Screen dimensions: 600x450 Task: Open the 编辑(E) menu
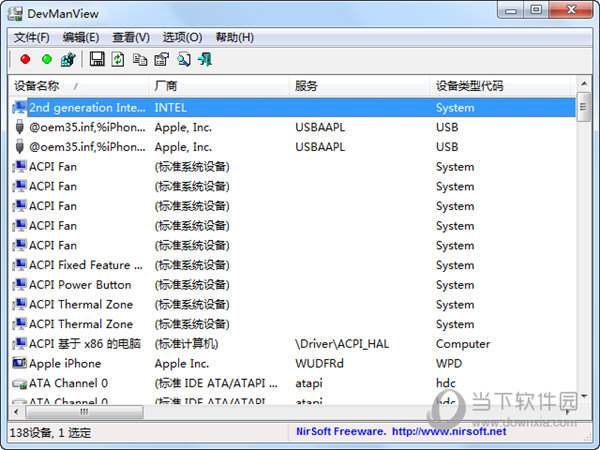point(81,38)
